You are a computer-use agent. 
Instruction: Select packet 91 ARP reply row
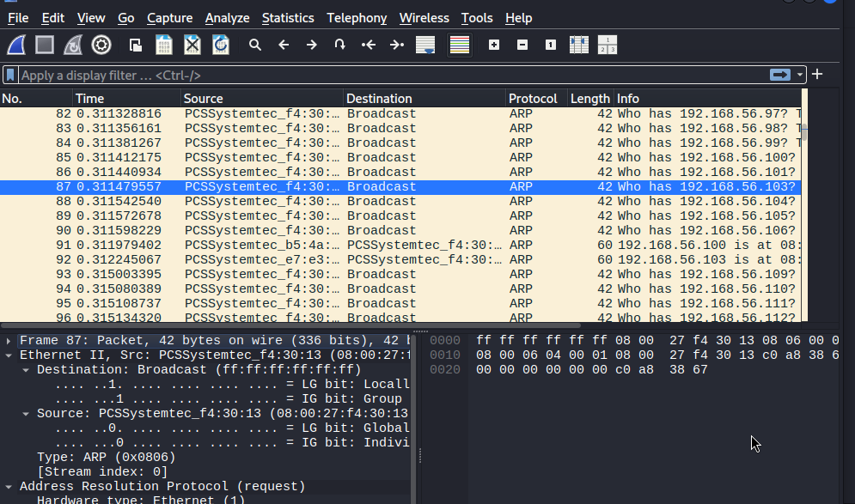coord(400,246)
